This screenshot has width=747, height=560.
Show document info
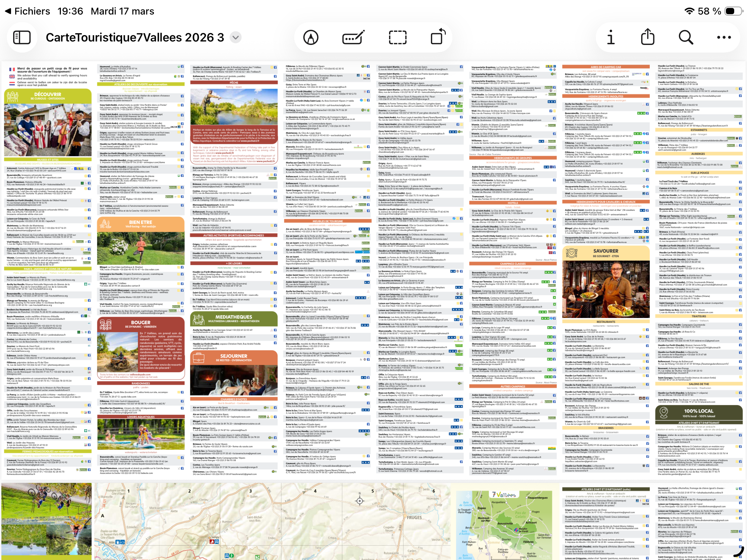tap(611, 37)
